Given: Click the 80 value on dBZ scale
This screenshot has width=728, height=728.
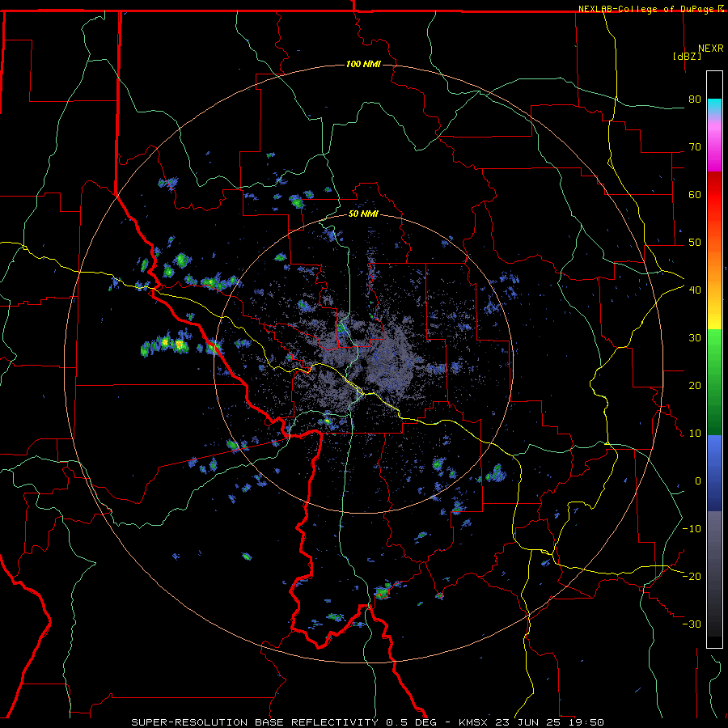Looking at the screenshot, I should (695, 99).
